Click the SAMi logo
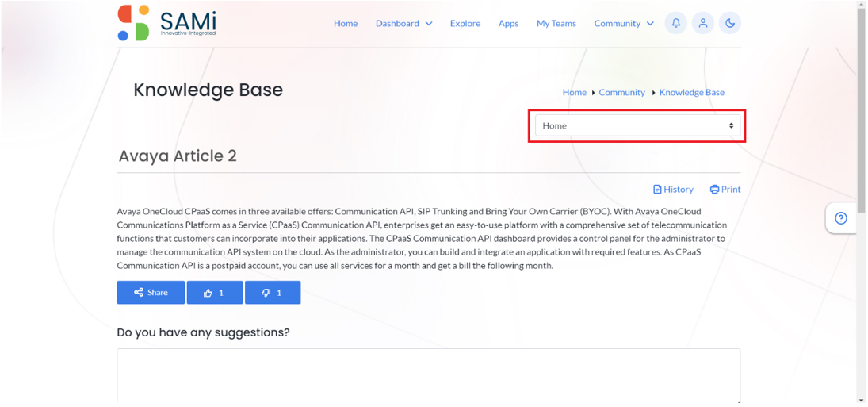Viewport: 868px width, 407px height. point(166,23)
